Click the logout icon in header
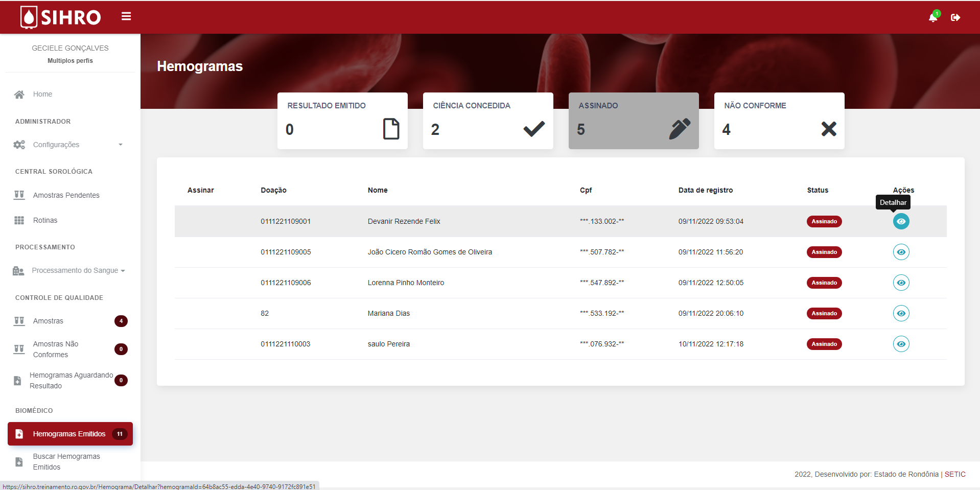The width and height of the screenshot is (980, 490). pos(955,17)
